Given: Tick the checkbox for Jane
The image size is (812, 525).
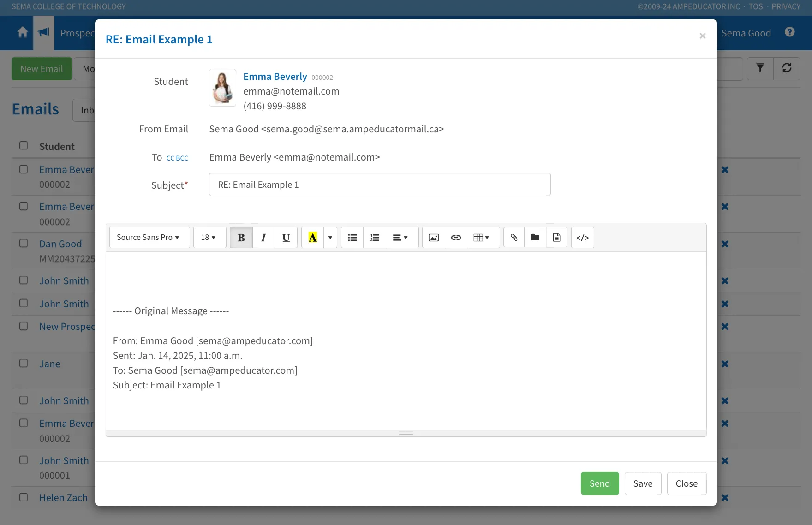Looking at the screenshot, I should (24, 363).
